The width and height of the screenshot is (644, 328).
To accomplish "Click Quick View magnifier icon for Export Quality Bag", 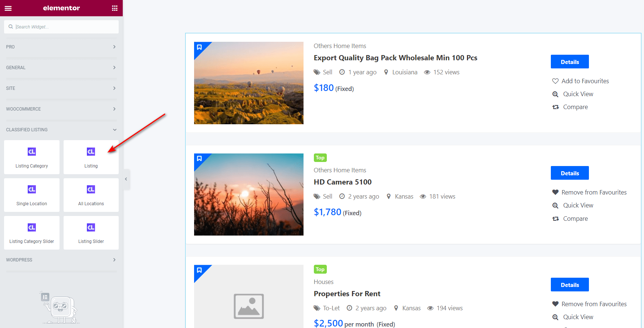I will pyautogui.click(x=555, y=94).
